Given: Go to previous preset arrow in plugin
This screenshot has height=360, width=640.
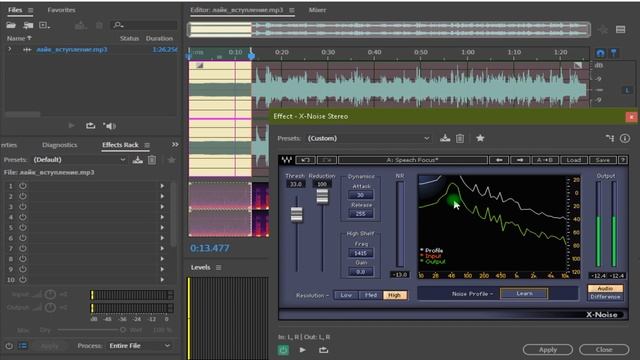Looking at the screenshot, I should point(500,160).
